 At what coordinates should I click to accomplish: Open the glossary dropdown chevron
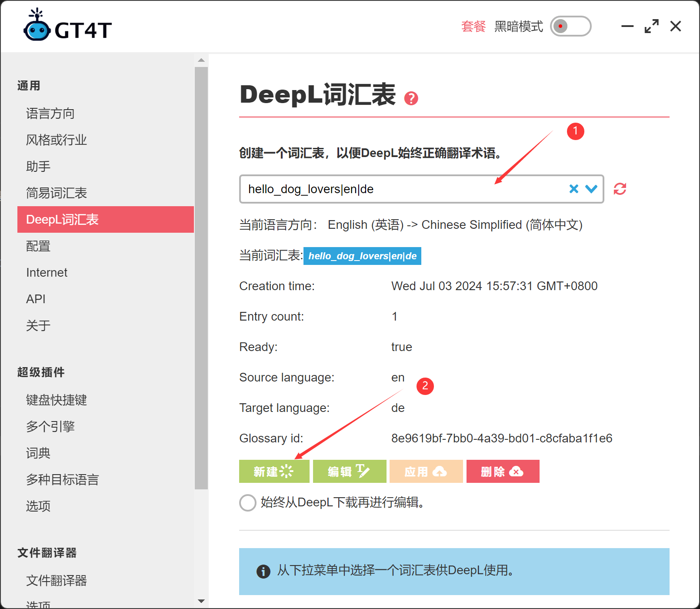(591, 189)
